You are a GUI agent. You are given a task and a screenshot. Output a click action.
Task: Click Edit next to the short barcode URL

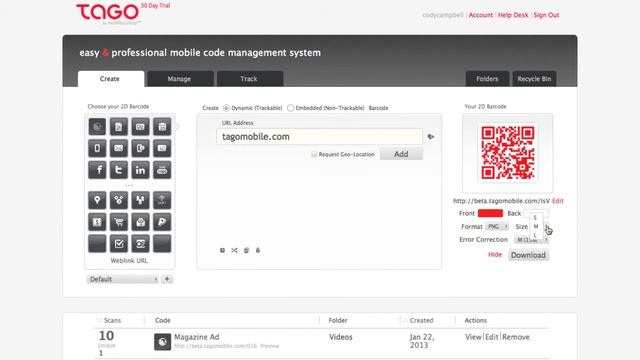[x=558, y=201]
